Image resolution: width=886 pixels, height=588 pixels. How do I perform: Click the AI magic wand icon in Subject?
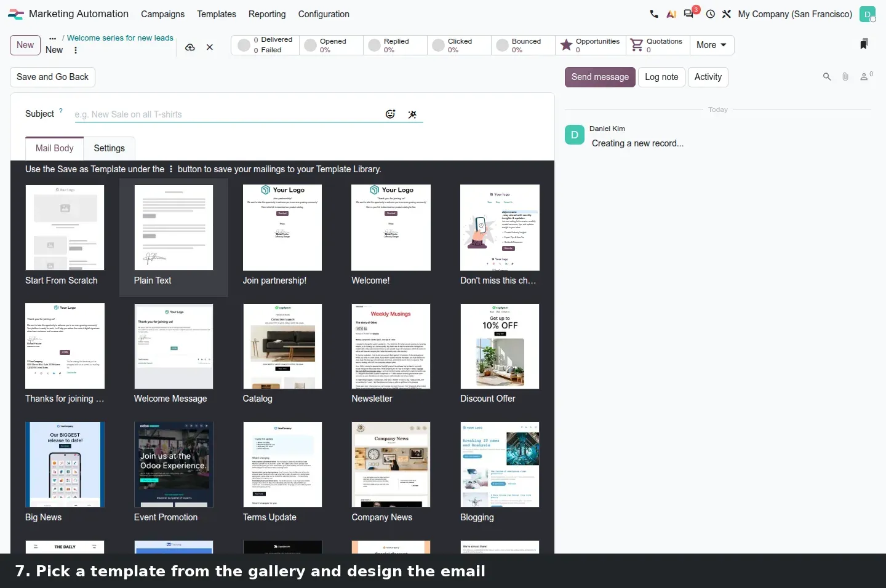[412, 114]
